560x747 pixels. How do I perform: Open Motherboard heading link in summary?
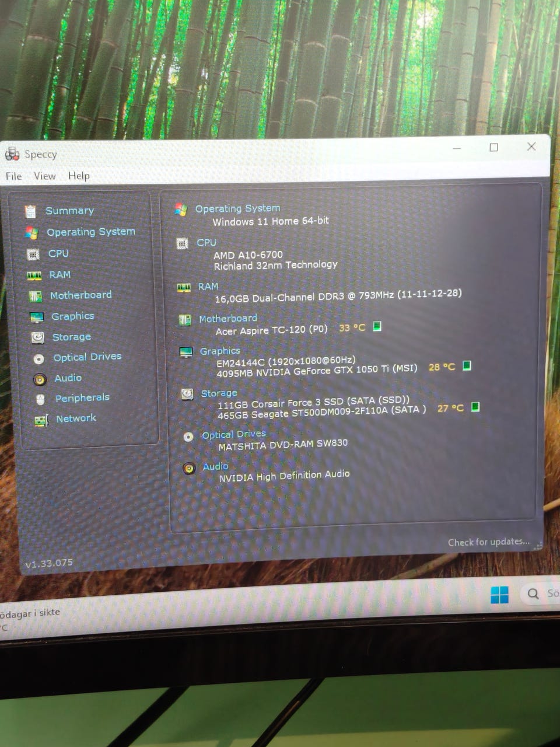[x=228, y=318]
